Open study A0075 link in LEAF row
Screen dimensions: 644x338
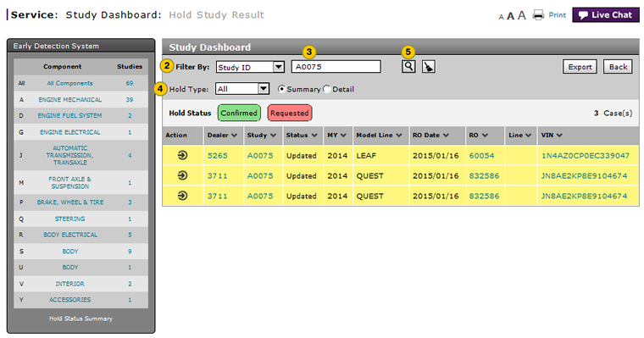[260, 156]
